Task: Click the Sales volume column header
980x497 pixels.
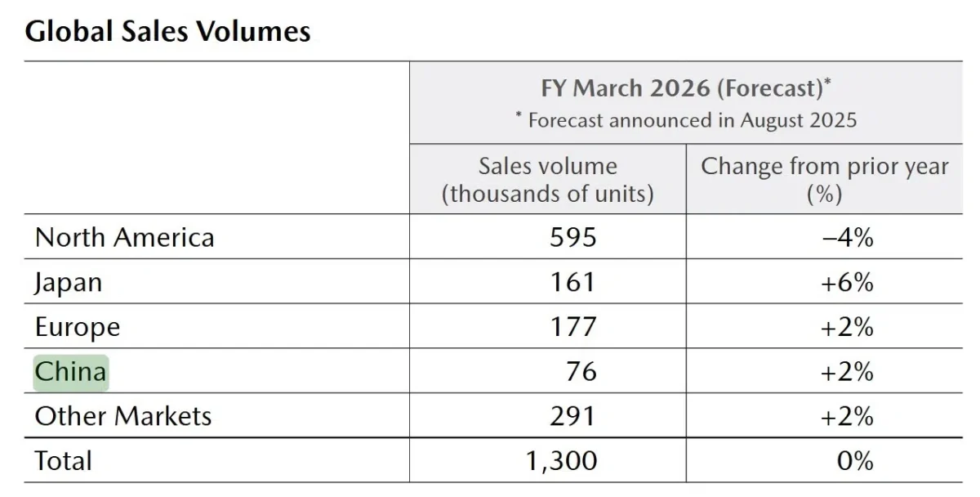Action: tap(548, 180)
